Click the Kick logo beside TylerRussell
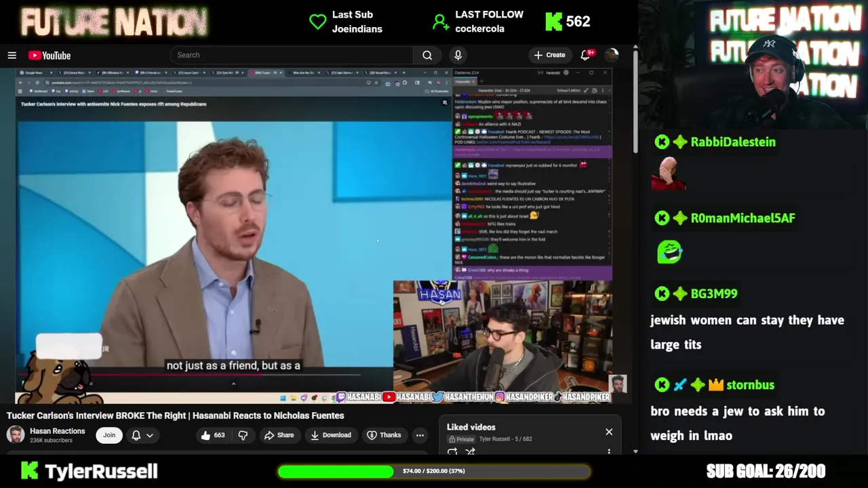The width and height of the screenshot is (868, 488). [29, 470]
